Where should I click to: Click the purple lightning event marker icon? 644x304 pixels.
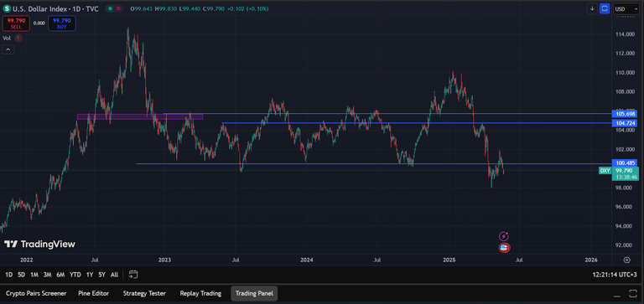pos(504,236)
